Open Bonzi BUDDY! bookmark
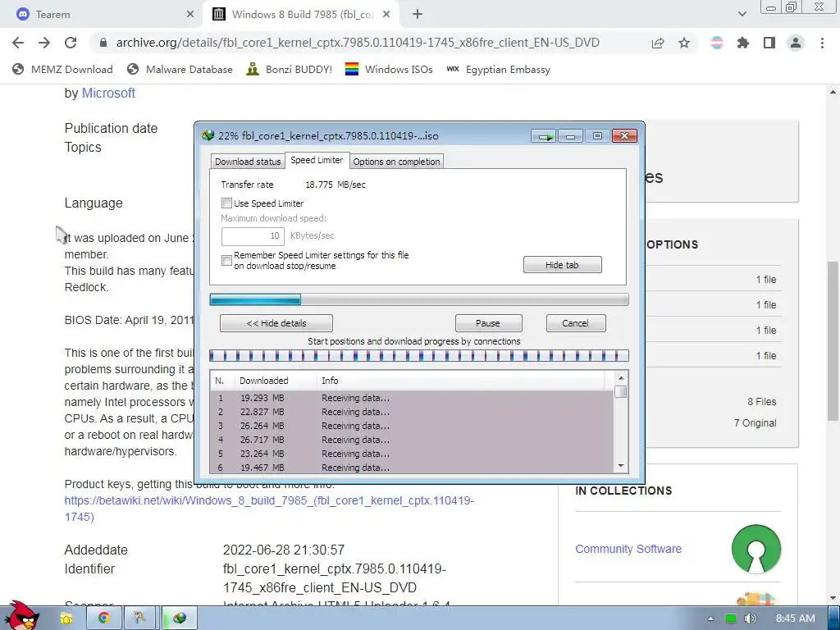This screenshot has width=840, height=630. (290, 70)
